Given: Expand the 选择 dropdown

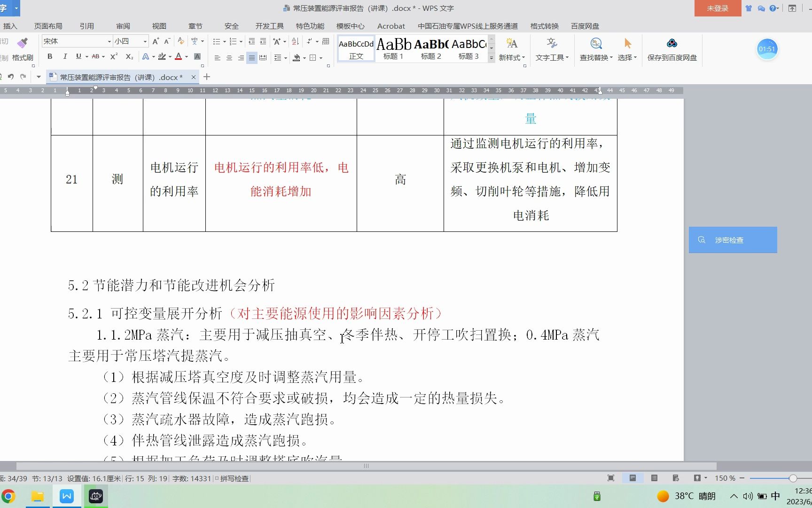Looking at the screenshot, I should click(635, 57).
